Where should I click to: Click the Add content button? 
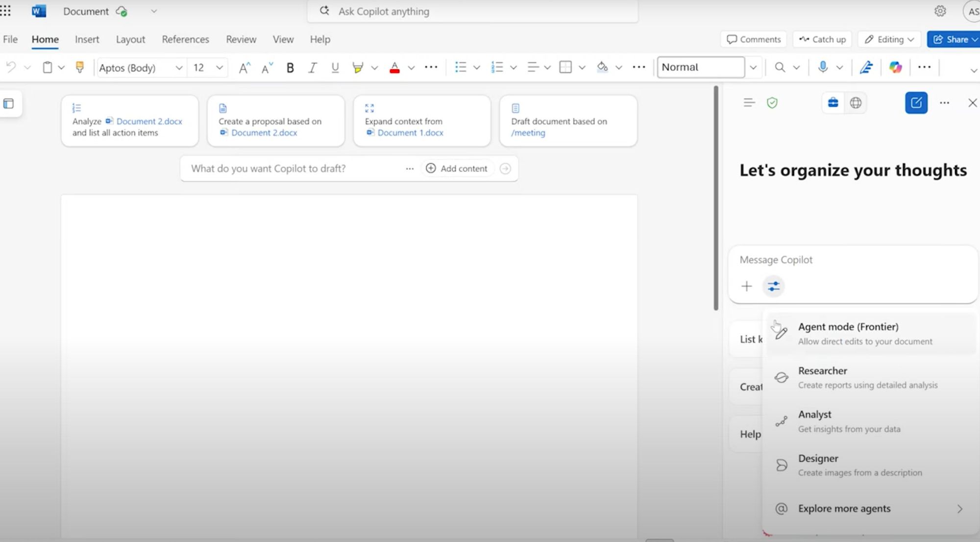pos(457,169)
